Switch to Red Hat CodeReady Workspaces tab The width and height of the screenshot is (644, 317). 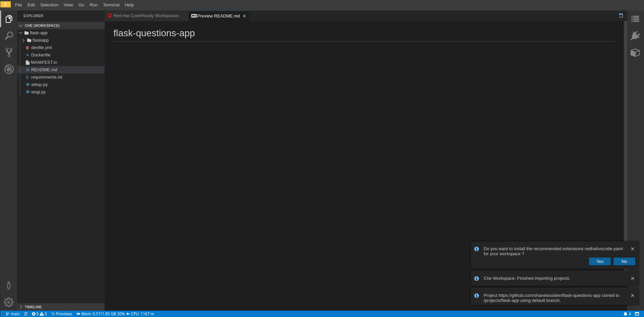click(x=146, y=16)
